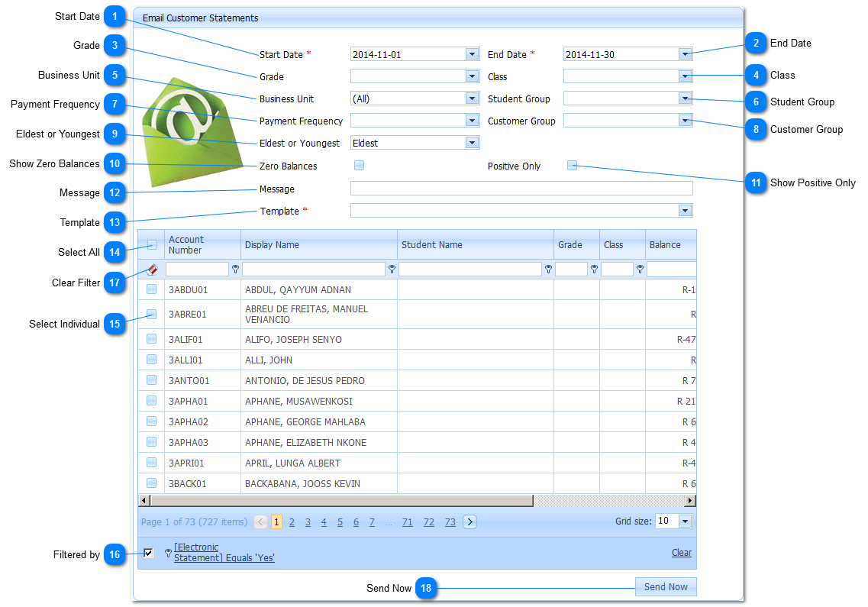Click the Student Name column filter icon

click(548, 270)
